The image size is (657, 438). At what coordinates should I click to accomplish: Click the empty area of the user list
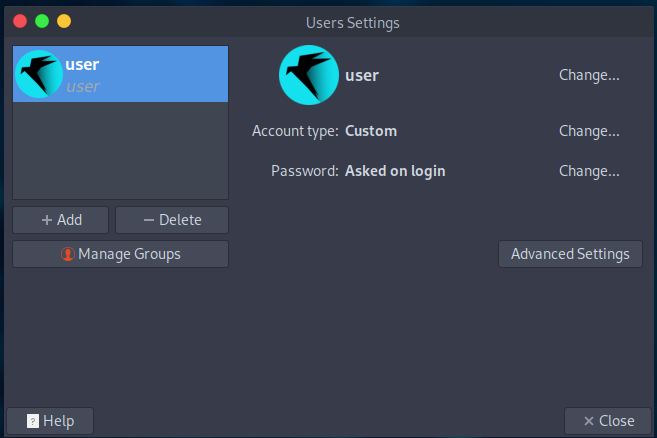(x=120, y=150)
